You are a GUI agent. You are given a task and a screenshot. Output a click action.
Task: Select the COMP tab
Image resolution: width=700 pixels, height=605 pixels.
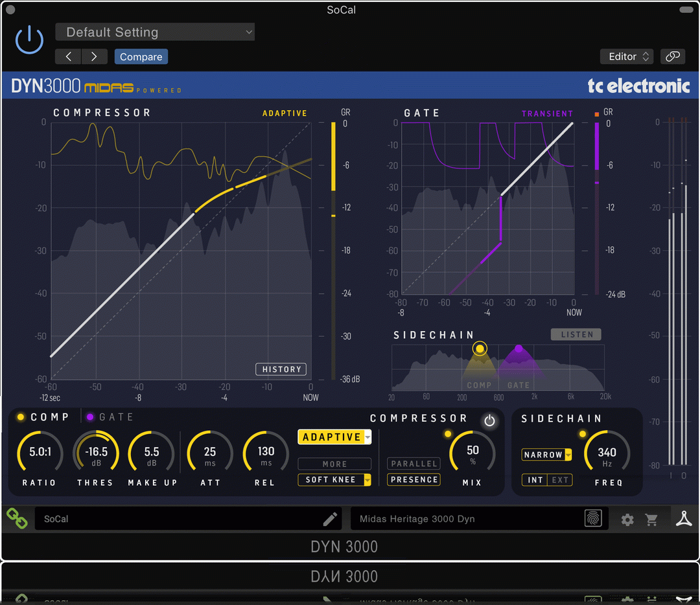tap(44, 417)
